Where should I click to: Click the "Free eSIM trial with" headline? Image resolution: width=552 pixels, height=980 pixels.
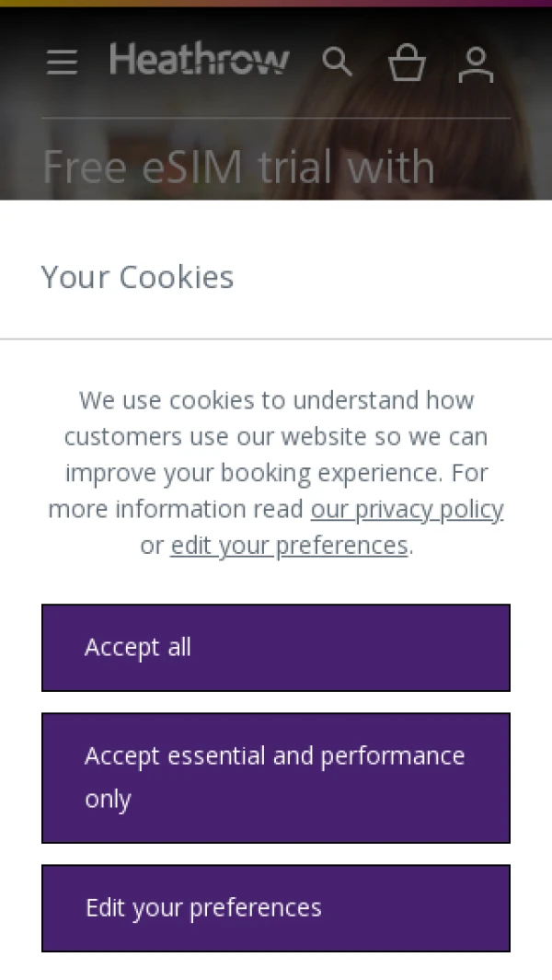tap(238, 167)
